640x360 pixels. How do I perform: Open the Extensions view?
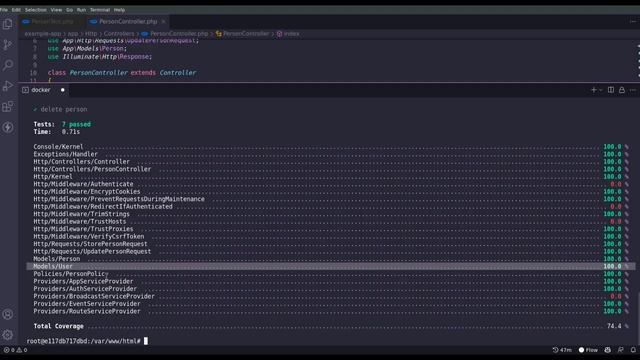[8, 107]
